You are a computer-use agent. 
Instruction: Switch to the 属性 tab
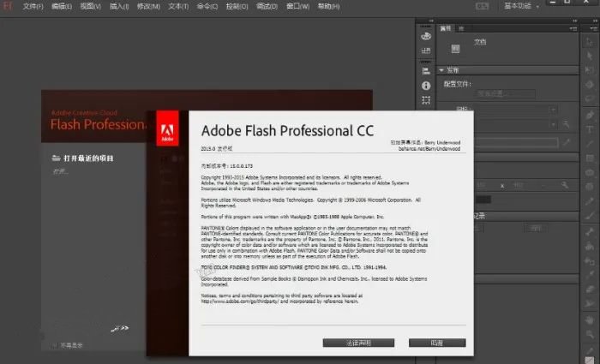click(446, 28)
